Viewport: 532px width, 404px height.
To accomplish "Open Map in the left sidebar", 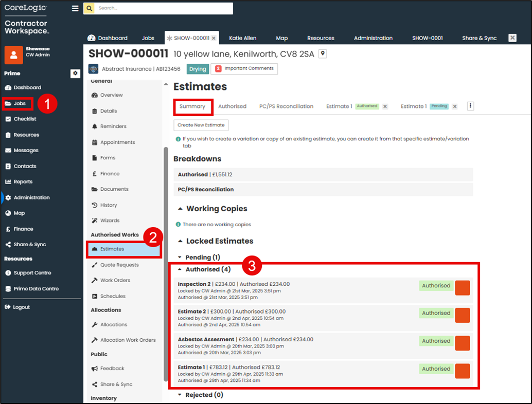I will [15, 213].
